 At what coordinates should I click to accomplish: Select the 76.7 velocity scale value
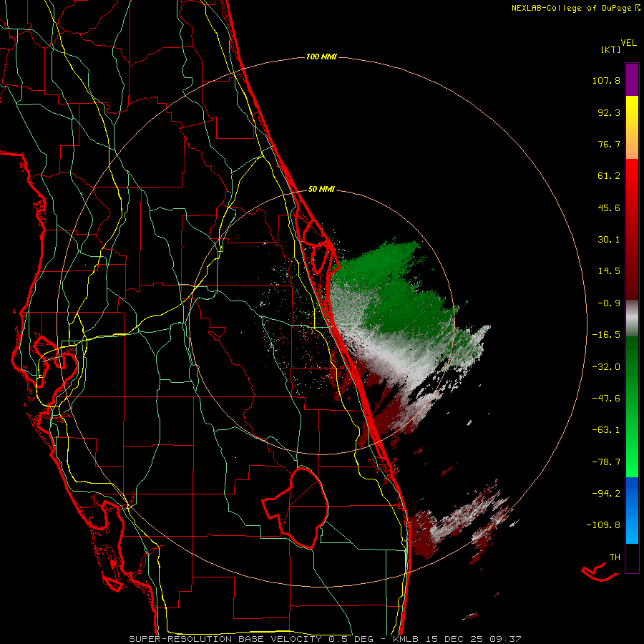(609, 144)
